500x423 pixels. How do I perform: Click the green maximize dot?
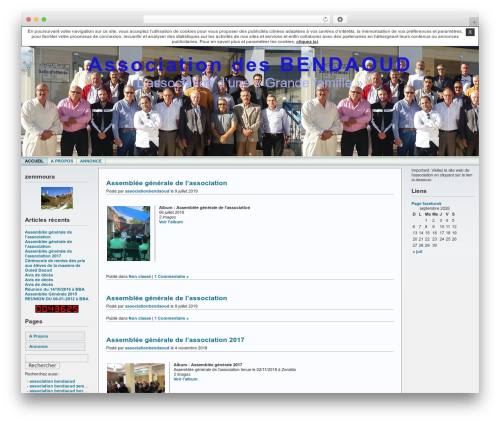click(x=44, y=19)
